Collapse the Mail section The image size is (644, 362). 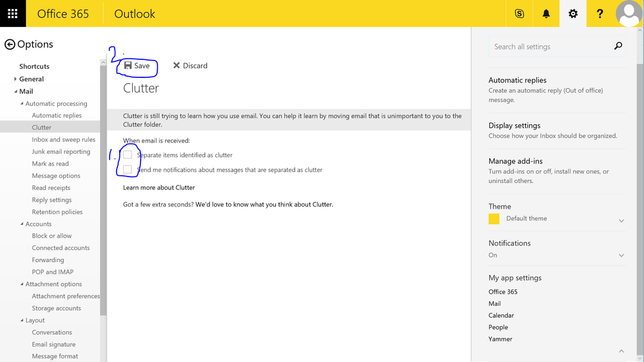point(15,91)
